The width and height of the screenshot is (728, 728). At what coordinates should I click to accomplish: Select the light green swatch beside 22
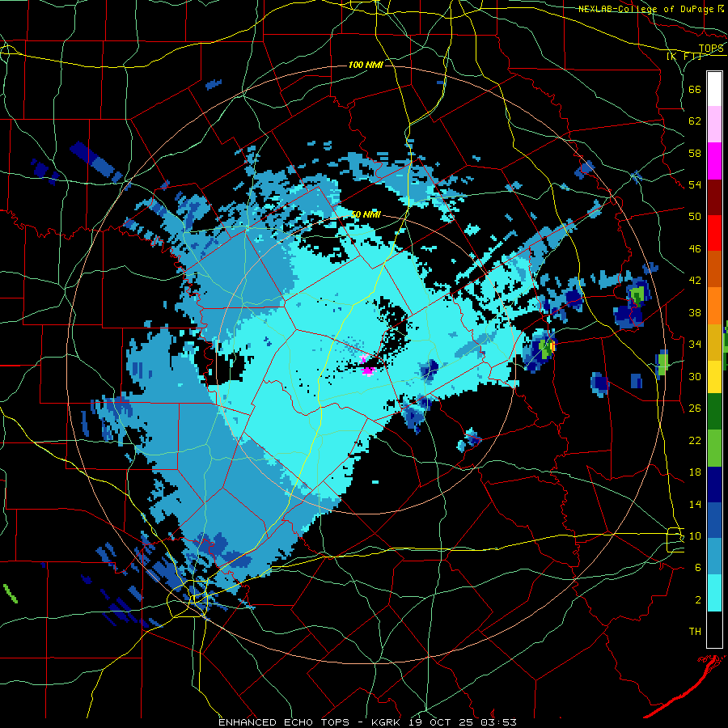click(714, 448)
